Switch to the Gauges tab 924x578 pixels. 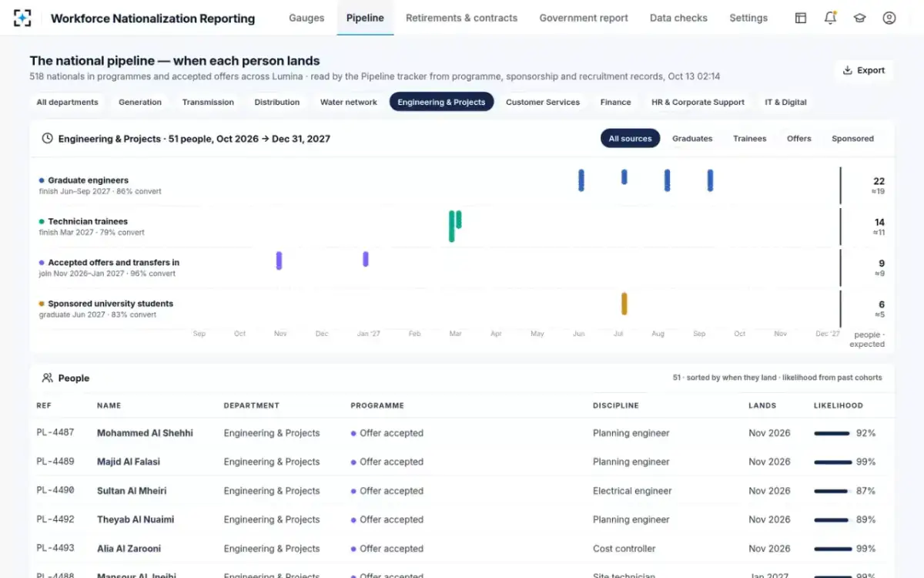306,18
